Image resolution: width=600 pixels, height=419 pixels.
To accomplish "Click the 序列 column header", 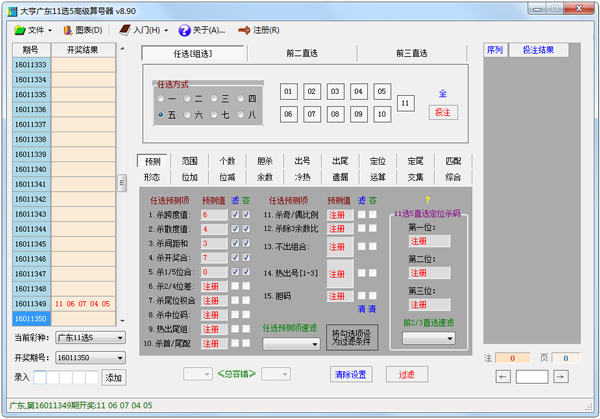I will tap(495, 50).
